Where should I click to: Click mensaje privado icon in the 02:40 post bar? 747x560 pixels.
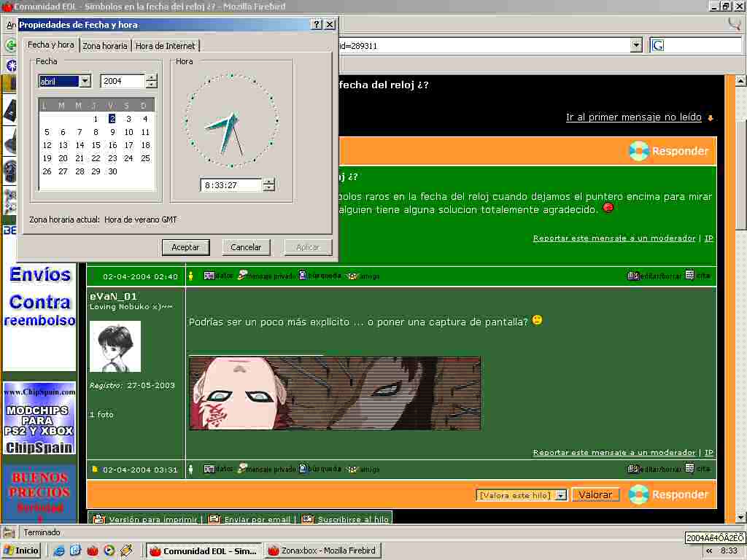click(266, 276)
